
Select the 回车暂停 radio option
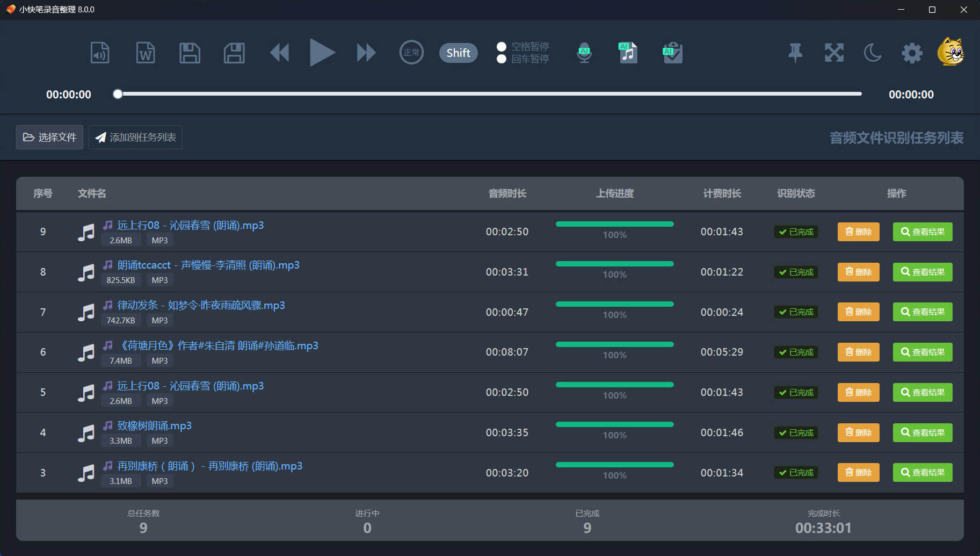click(x=502, y=59)
